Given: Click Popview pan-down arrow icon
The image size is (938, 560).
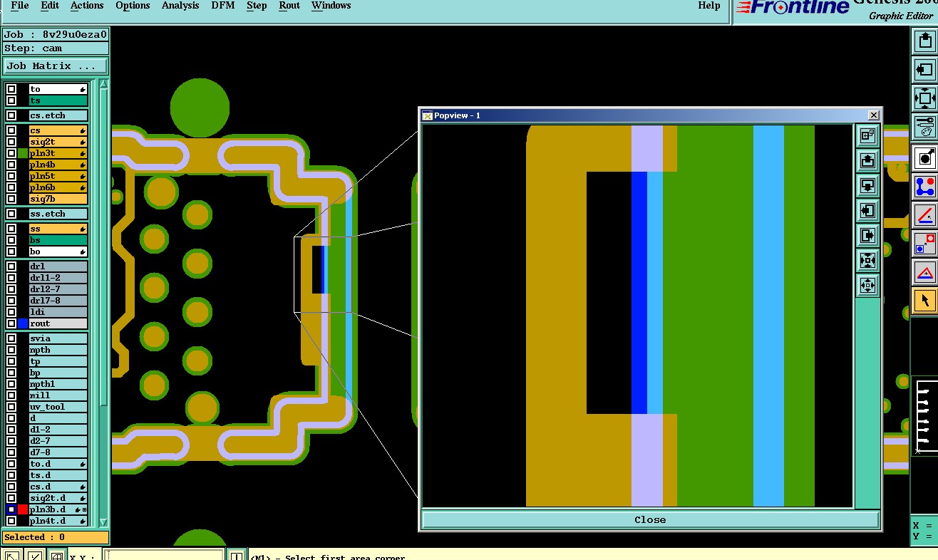Looking at the screenshot, I should [x=867, y=186].
